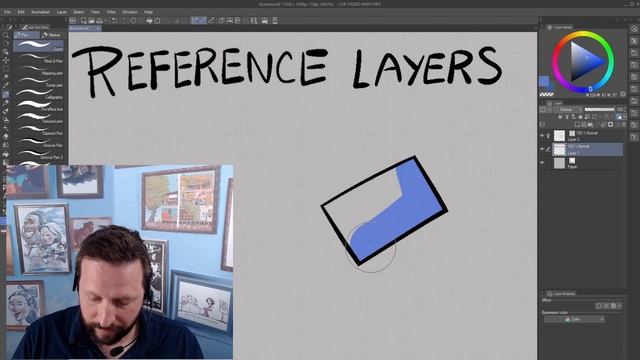
Task: Click the Open file toolbar icon
Action: pos(91,20)
